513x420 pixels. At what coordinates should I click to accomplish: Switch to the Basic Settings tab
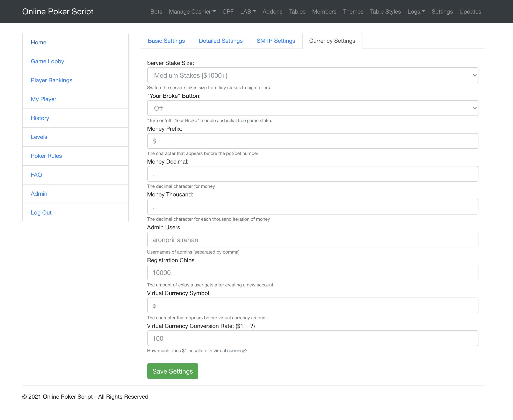point(166,41)
